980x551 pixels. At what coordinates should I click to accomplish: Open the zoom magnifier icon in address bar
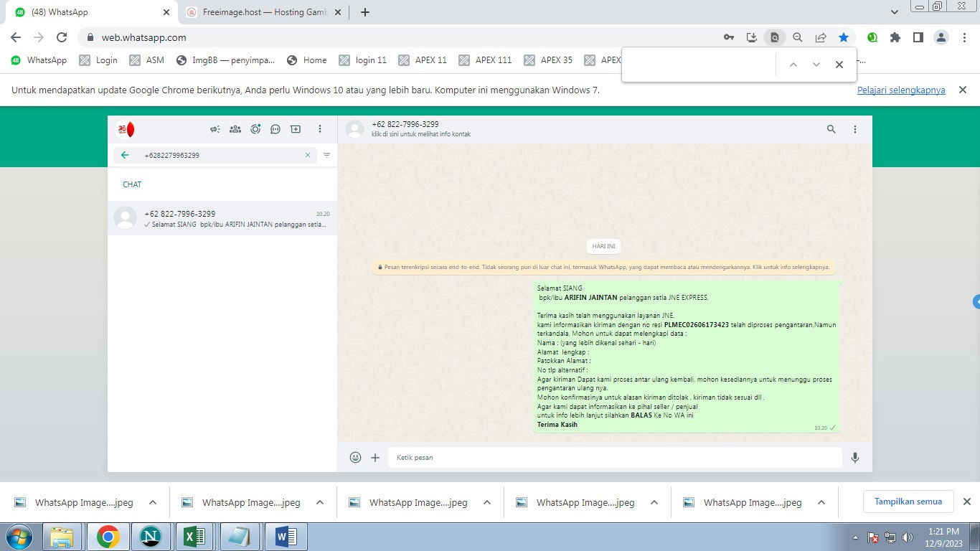click(797, 37)
